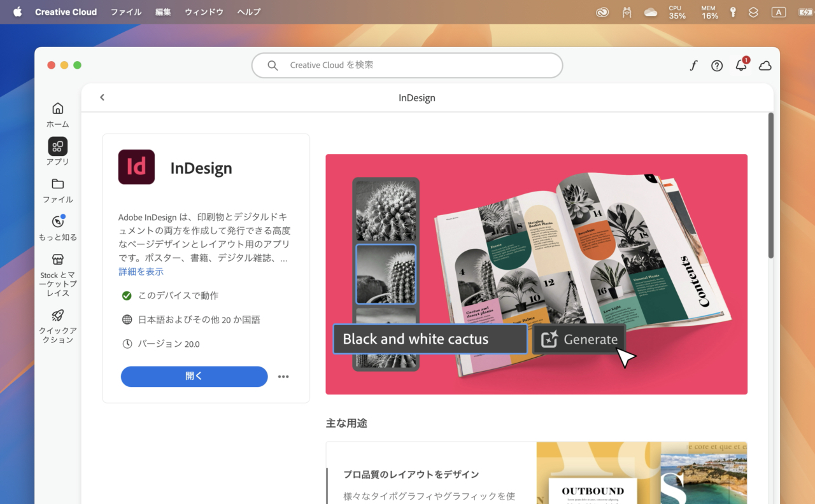Click 日本語およびその他 20 か国語 text

tap(199, 319)
